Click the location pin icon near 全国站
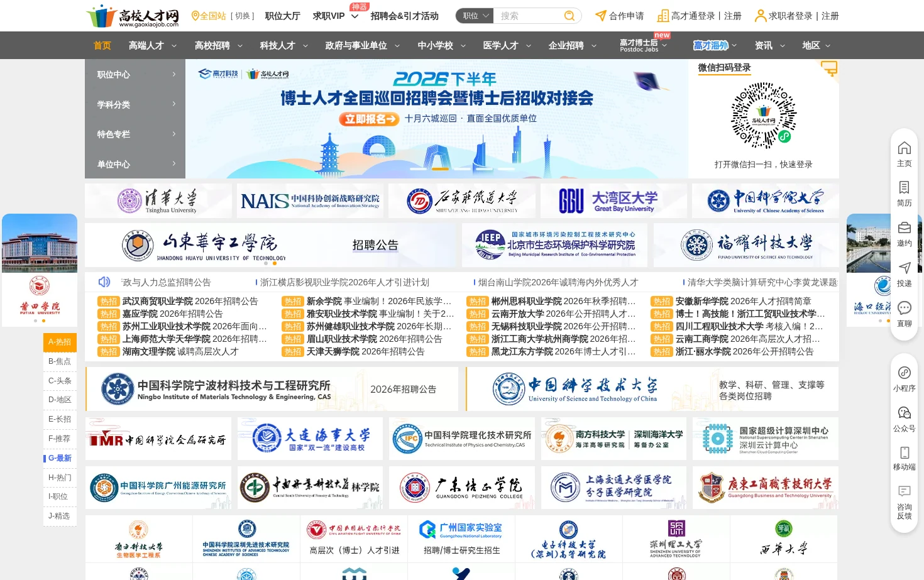Screen dimensions: 924x580 195,16
